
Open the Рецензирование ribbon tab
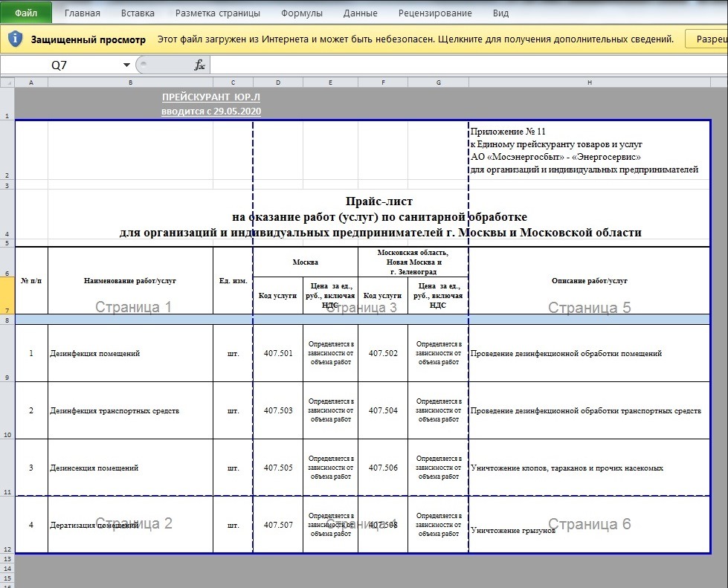click(x=435, y=13)
